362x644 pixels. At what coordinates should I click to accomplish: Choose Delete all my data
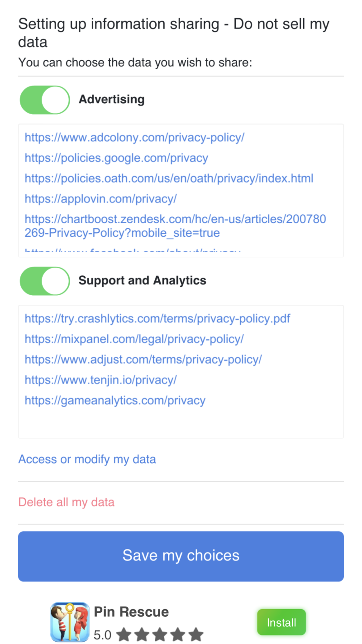click(x=66, y=502)
